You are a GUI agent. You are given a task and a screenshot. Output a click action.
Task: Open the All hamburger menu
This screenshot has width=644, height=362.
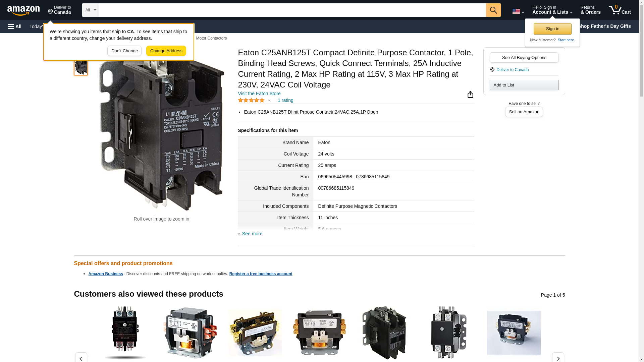(15, 26)
